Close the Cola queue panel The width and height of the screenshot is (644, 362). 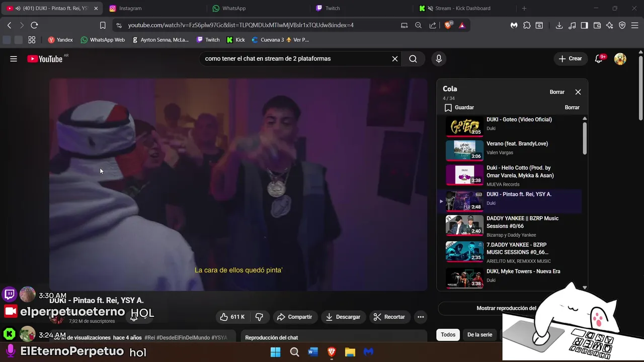coord(578,92)
